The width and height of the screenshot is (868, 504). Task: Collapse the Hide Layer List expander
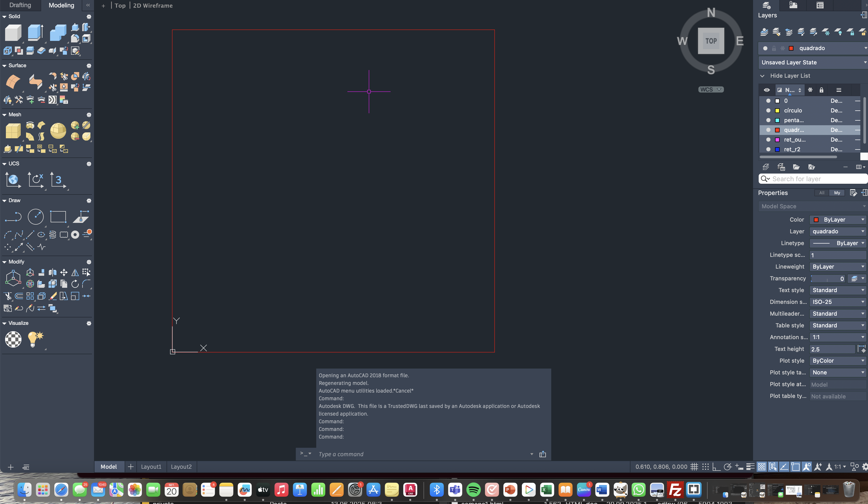762,76
